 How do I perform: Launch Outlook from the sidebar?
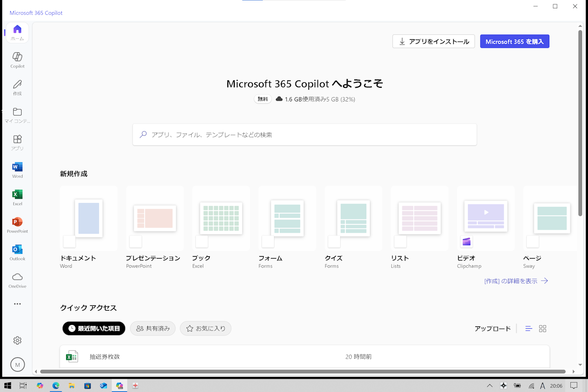pos(17,252)
